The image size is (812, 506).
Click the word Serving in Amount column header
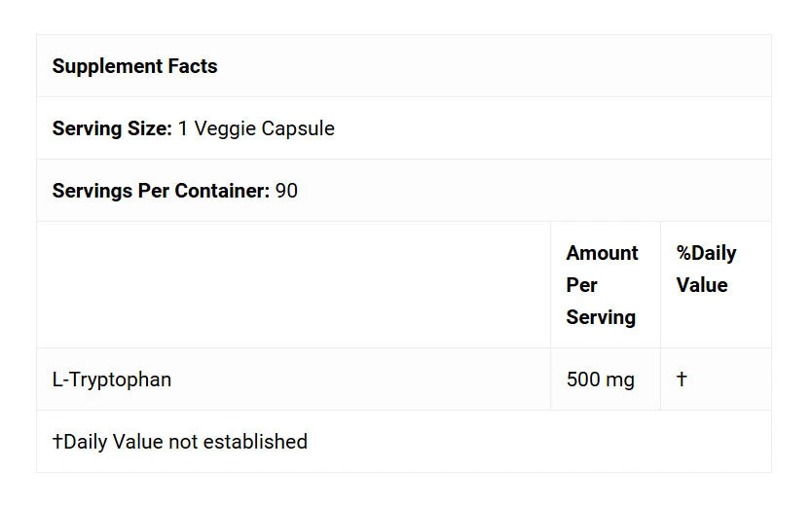click(x=601, y=317)
